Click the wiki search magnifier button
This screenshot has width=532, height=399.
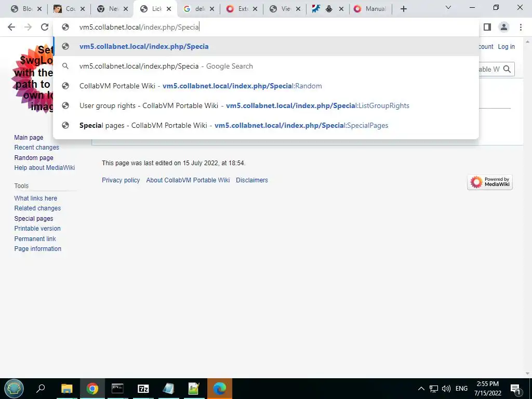507,69
